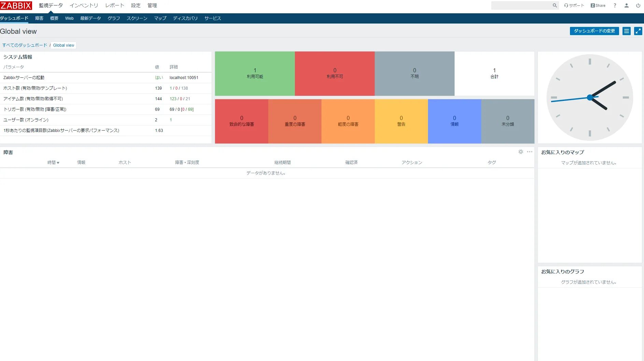This screenshot has width=644, height=361.
Task: Open the レポート top menu
Action: click(x=115, y=5)
